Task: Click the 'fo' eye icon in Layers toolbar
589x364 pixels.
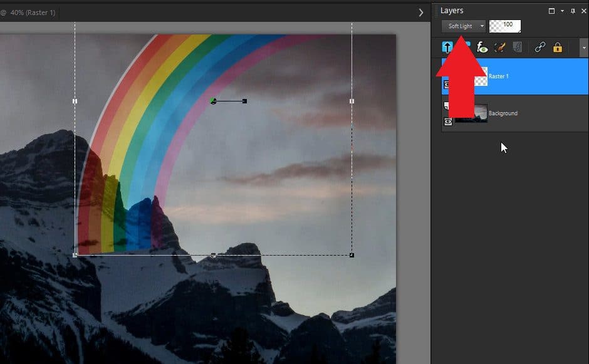Action: pyautogui.click(x=482, y=47)
